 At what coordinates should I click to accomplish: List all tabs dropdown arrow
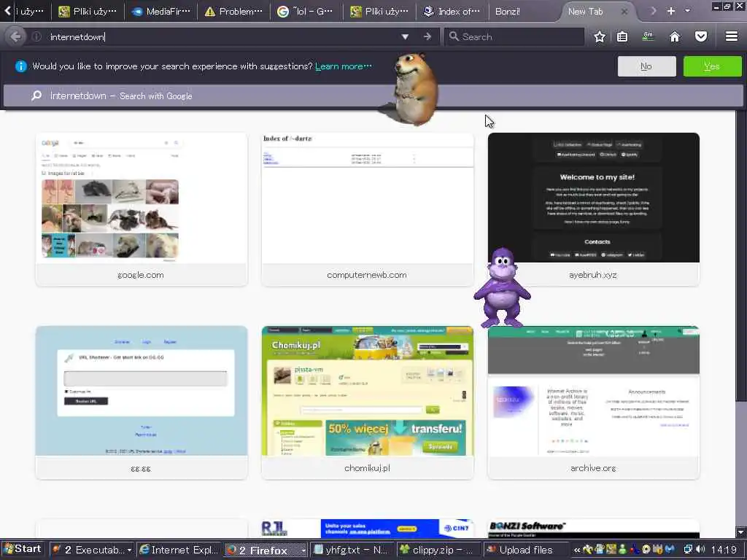pos(687,11)
